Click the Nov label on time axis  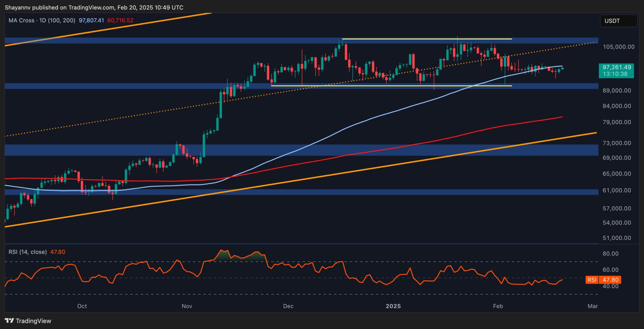point(187,306)
